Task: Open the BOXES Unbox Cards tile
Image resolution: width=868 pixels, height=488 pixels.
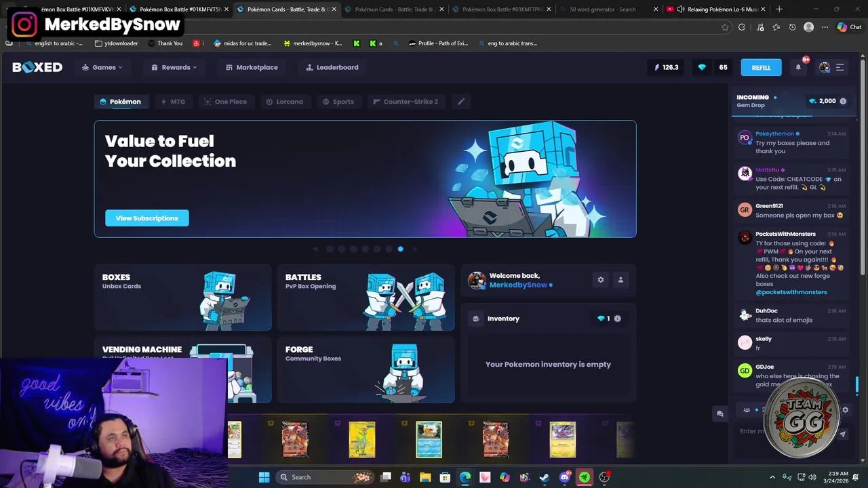Action: click(182, 298)
